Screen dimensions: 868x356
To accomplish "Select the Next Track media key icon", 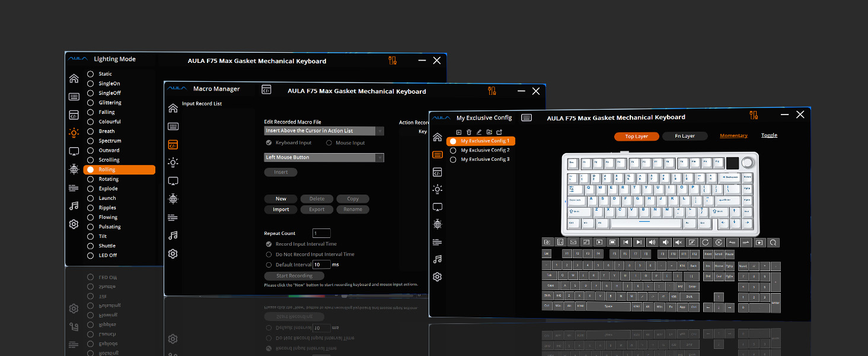I will tap(639, 242).
